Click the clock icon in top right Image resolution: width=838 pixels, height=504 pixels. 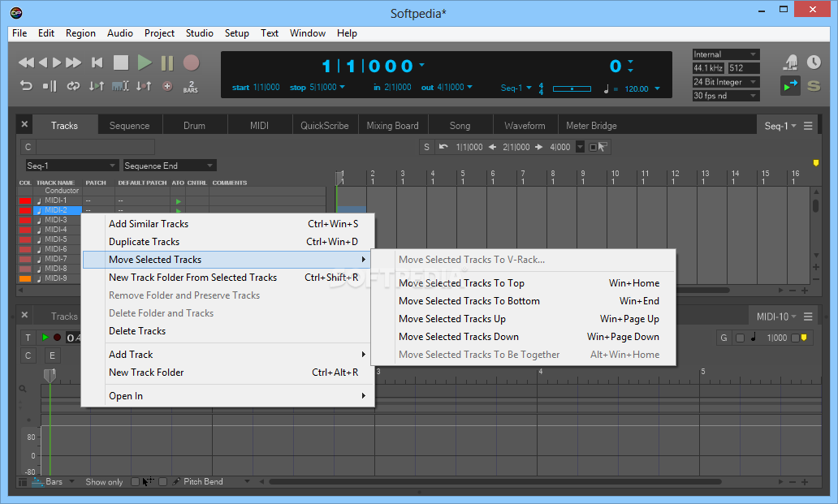[814, 62]
